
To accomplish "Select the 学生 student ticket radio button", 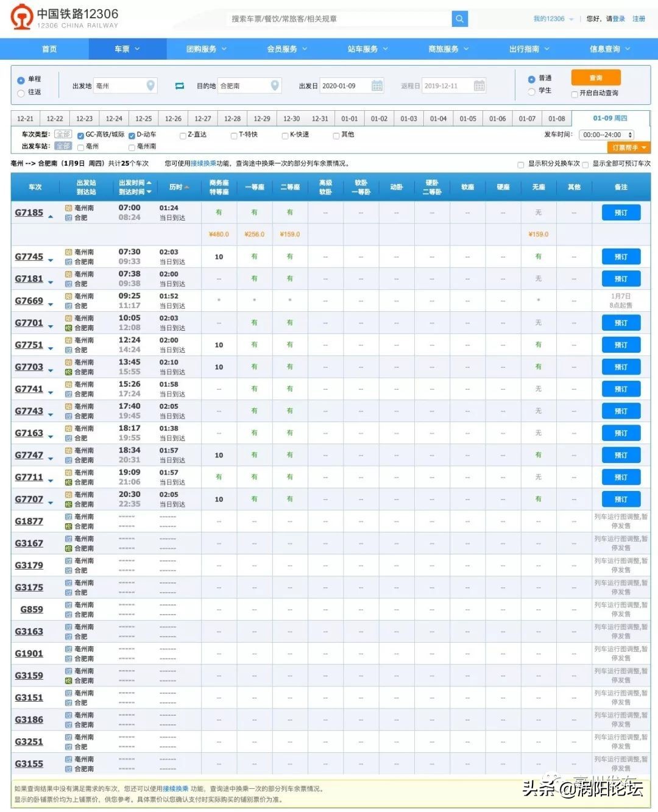I will point(531,91).
